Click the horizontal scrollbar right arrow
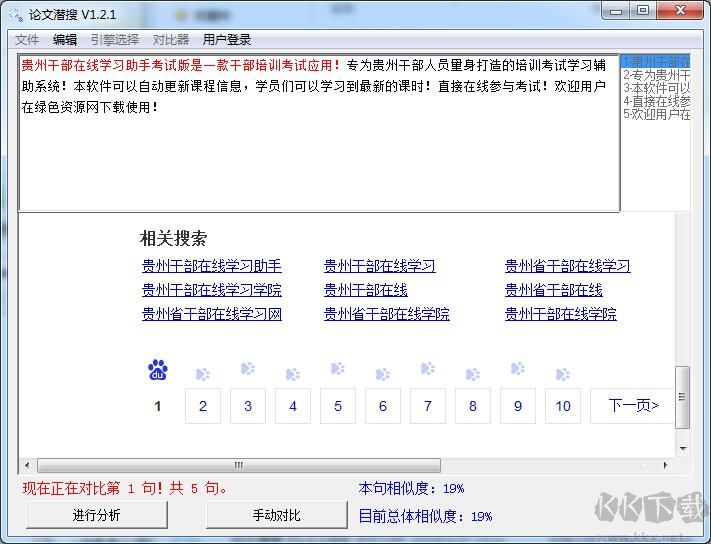The height and width of the screenshot is (544, 711). point(667,465)
